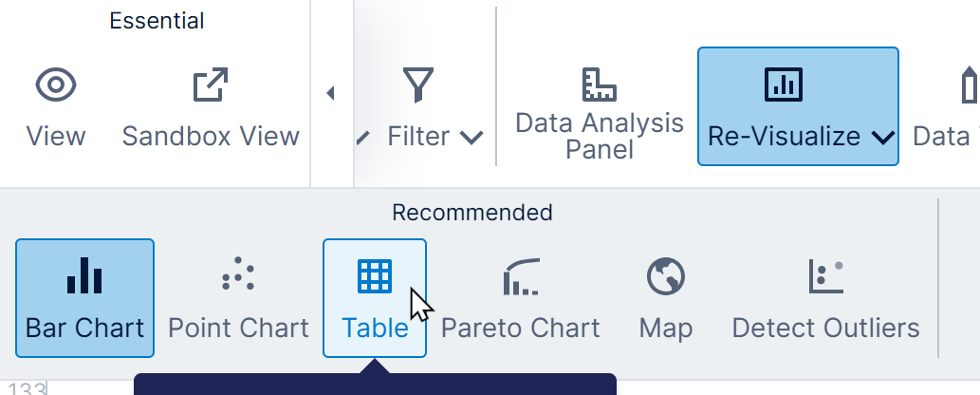Image resolution: width=980 pixels, height=395 pixels.
Task: Click the Detect Outliers scatter icon
Action: [825, 275]
